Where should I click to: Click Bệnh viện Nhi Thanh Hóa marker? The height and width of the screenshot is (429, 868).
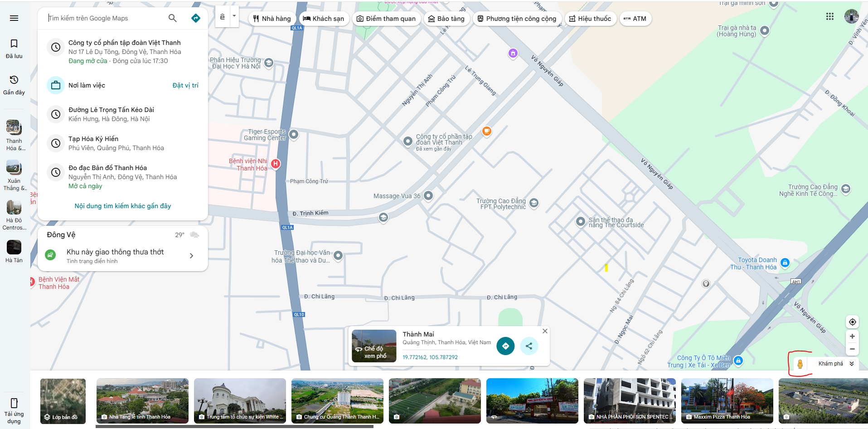276,164
